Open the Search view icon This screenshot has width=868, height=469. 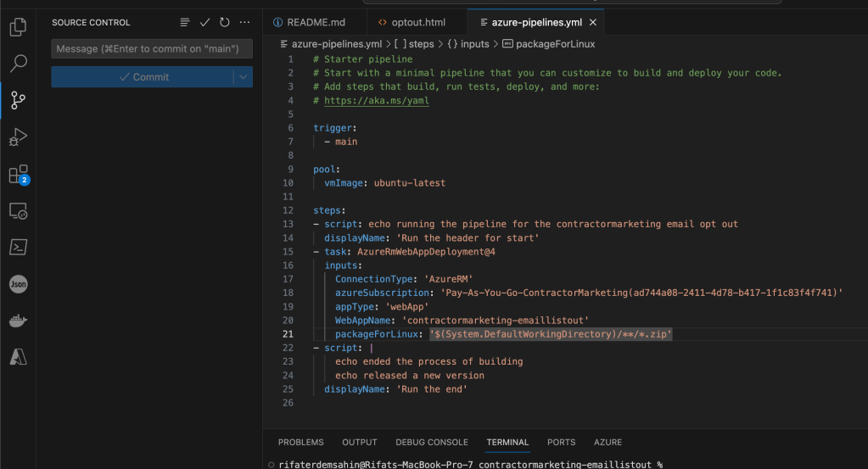pyautogui.click(x=19, y=63)
